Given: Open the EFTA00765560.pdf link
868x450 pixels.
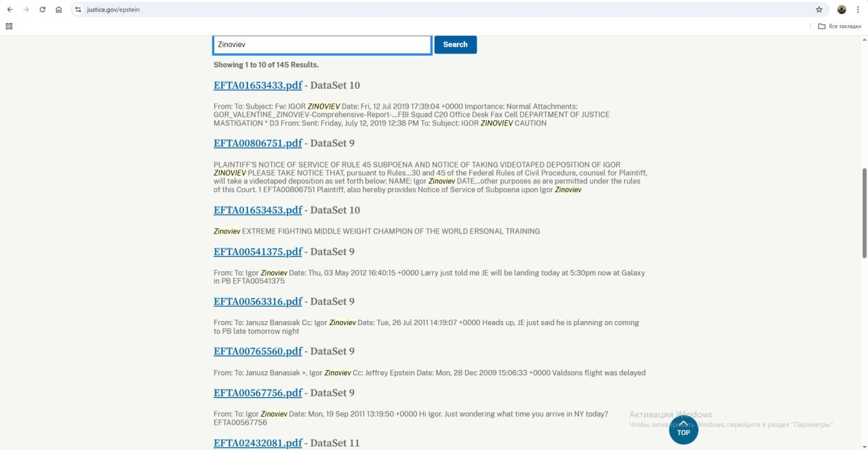Looking at the screenshot, I should coord(258,352).
